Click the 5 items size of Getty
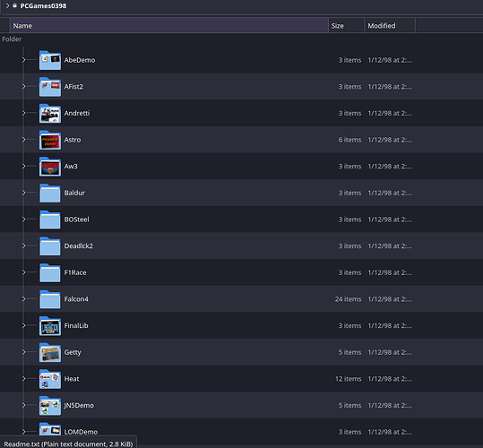 (349, 352)
